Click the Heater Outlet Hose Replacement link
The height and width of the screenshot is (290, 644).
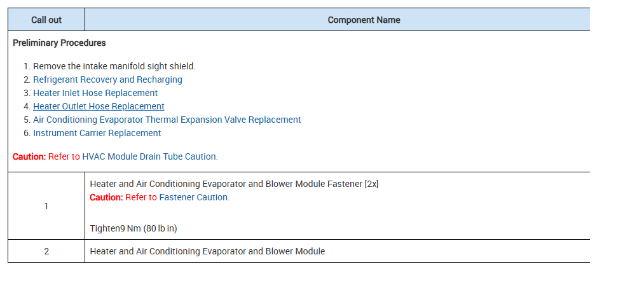coord(99,106)
